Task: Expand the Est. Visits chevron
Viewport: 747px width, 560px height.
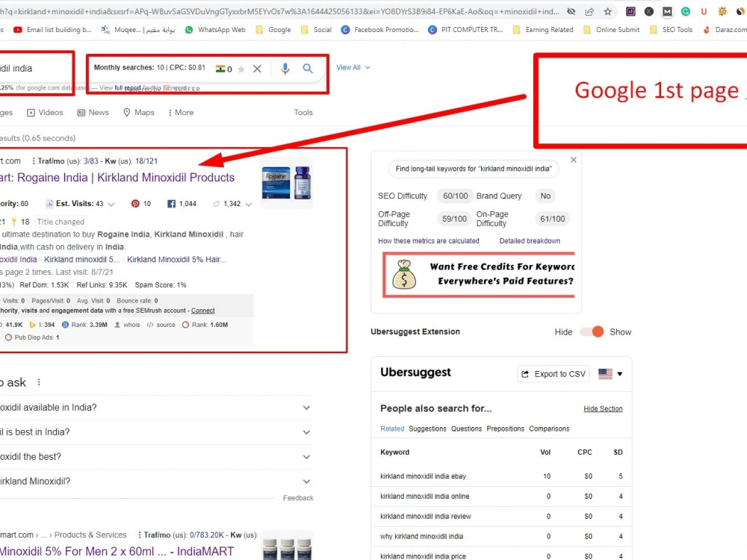Action: pyautogui.click(x=111, y=205)
